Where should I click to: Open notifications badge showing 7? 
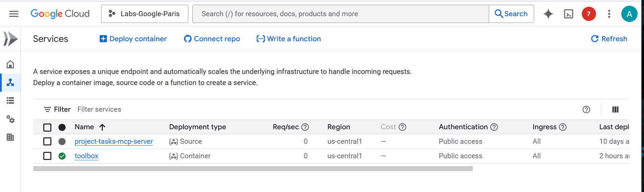[x=589, y=14]
